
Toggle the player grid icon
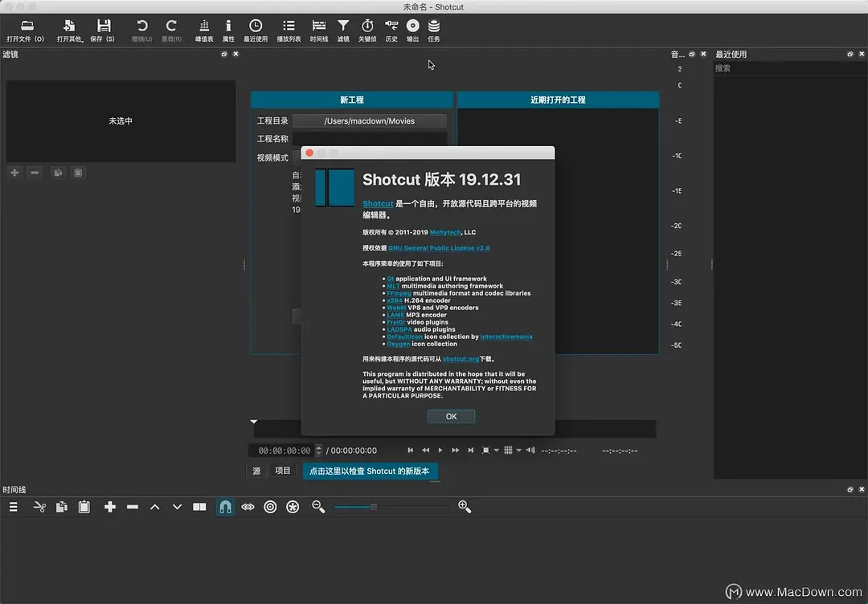tap(508, 451)
